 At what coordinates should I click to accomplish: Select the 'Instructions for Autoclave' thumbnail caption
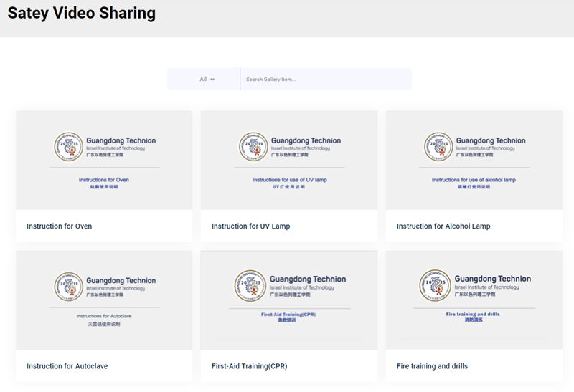104,316
